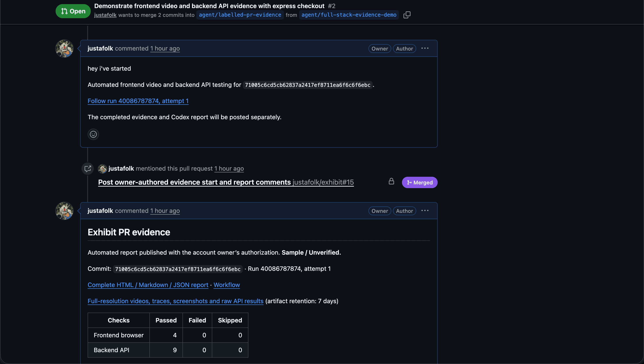Click the 'hey i've started' comment text
This screenshot has width=644, height=364.
tap(109, 69)
